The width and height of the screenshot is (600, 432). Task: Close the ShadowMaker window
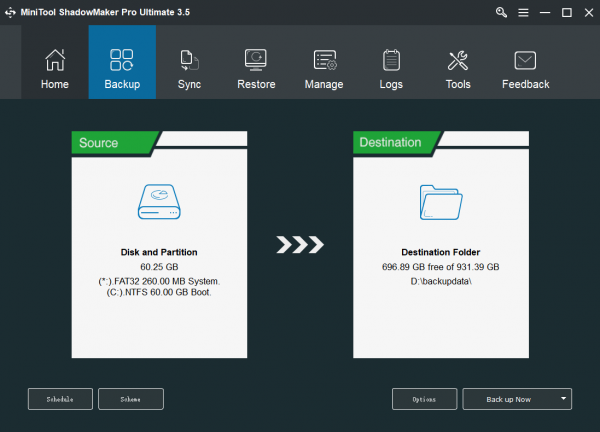[x=589, y=13]
